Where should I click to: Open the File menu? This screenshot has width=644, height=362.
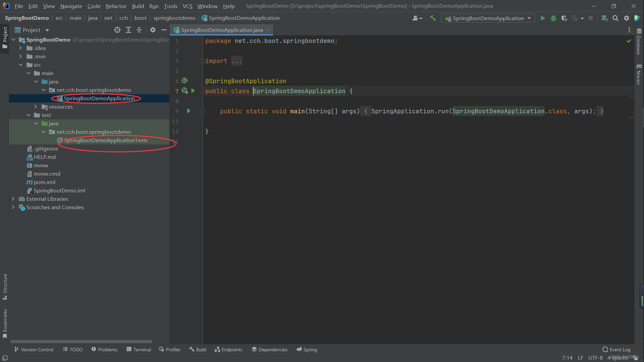[x=19, y=6]
